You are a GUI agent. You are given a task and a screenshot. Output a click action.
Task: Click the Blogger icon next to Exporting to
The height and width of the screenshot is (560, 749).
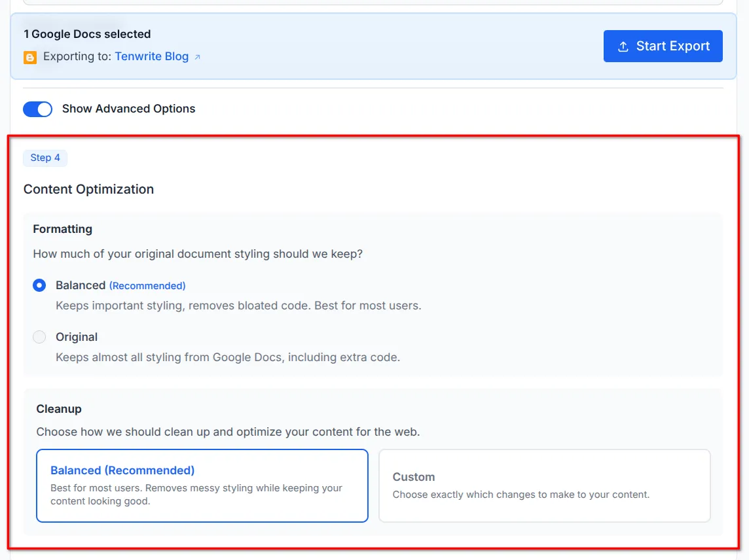[x=30, y=57]
